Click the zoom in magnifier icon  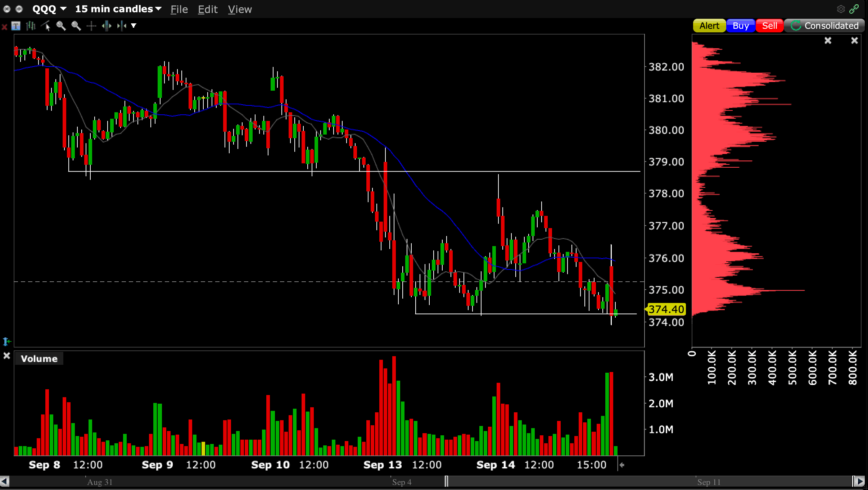pos(61,26)
